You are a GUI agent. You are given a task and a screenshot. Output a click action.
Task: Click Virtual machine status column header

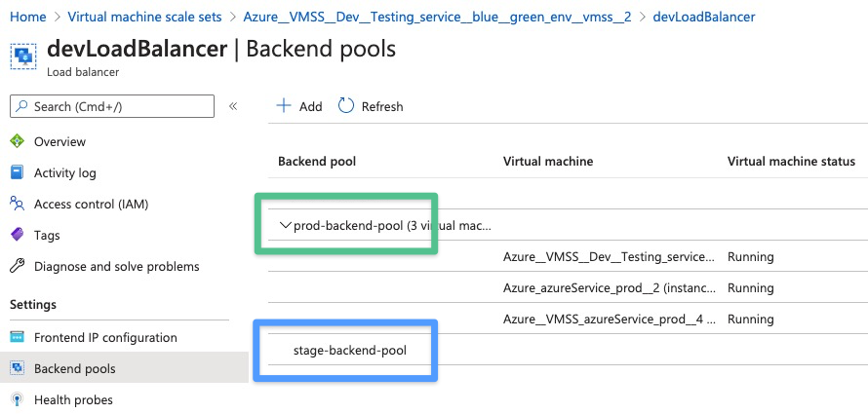791,162
